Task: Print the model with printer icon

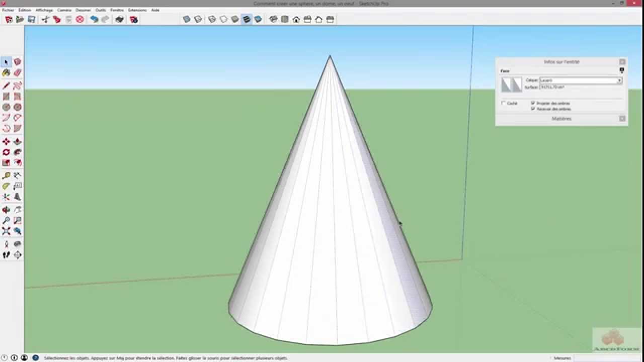Action: (x=119, y=20)
